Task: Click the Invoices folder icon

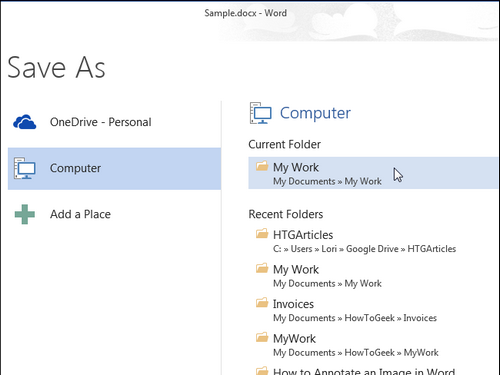Action: pos(262,302)
